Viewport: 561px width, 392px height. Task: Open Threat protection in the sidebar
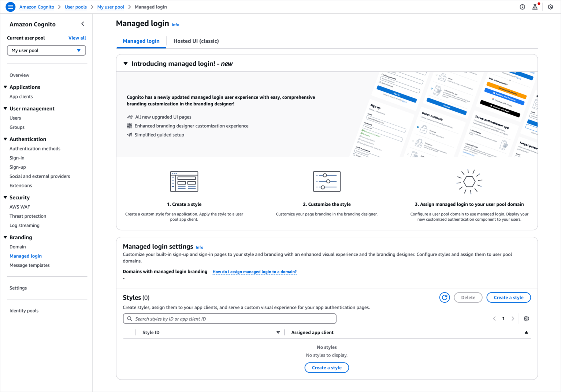click(x=28, y=216)
